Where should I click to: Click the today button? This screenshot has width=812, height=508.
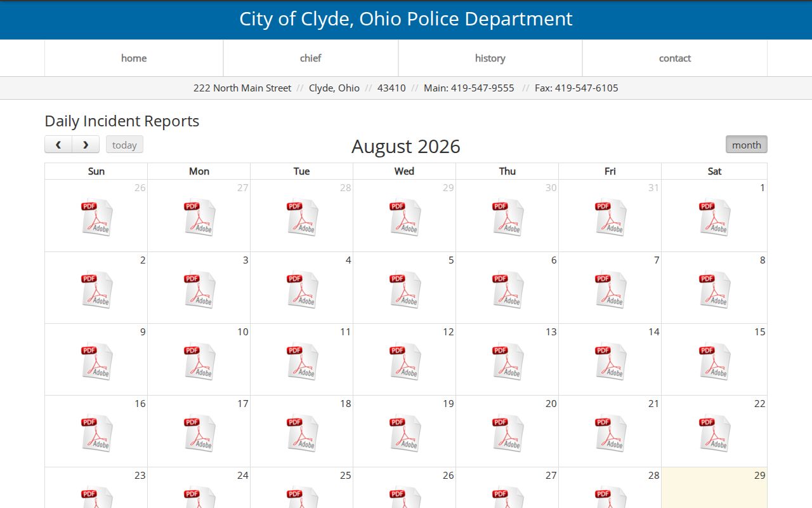pyautogui.click(x=124, y=145)
